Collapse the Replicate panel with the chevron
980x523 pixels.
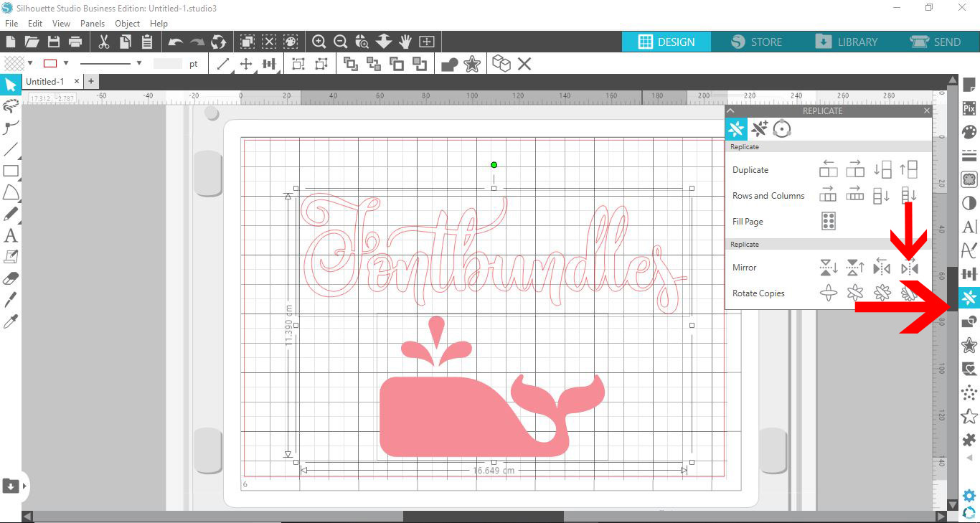tap(730, 111)
